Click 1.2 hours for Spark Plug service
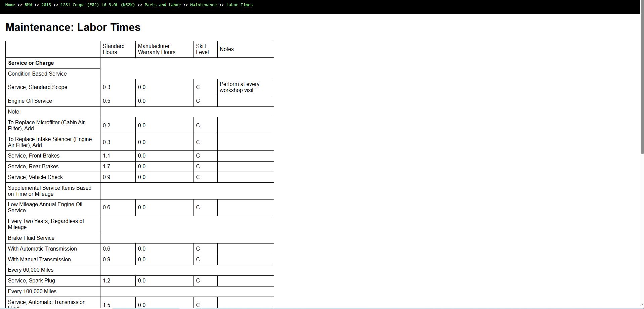This screenshot has height=309, width=644. (118, 281)
